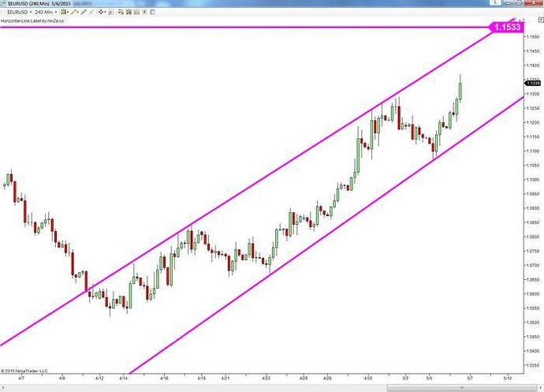The image size is (544, 392).
Task: Click the last tall green candle on the chart
Action: pos(460,91)
